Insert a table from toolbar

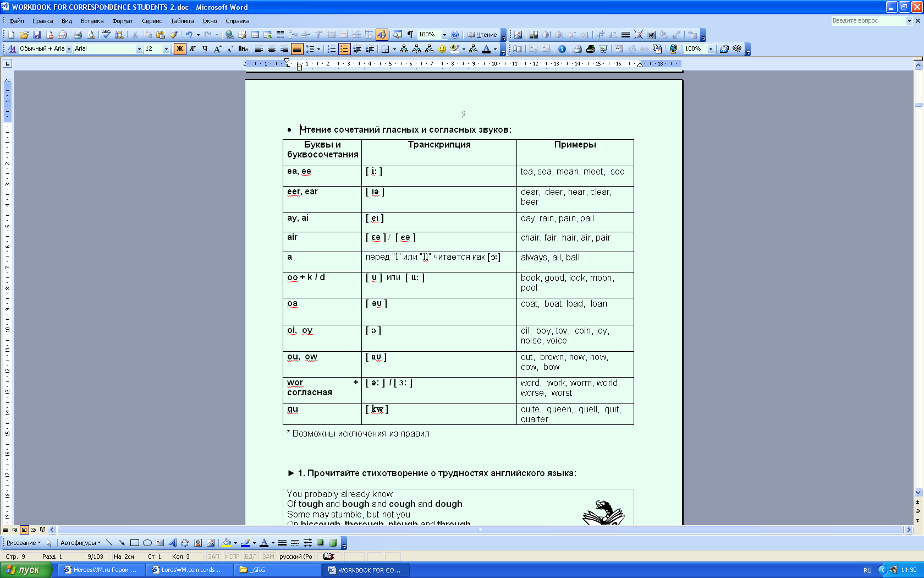255,35
